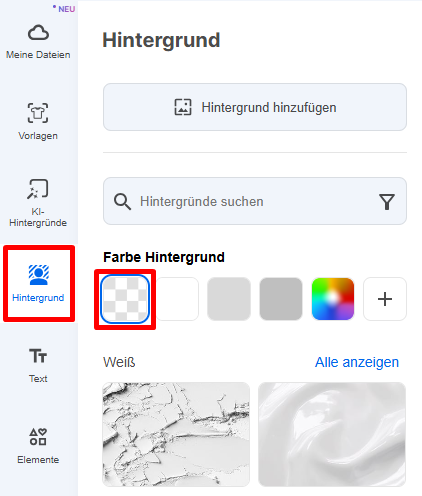Select the KI-Hintergründe sidebar icon

(x=38, y=189)
